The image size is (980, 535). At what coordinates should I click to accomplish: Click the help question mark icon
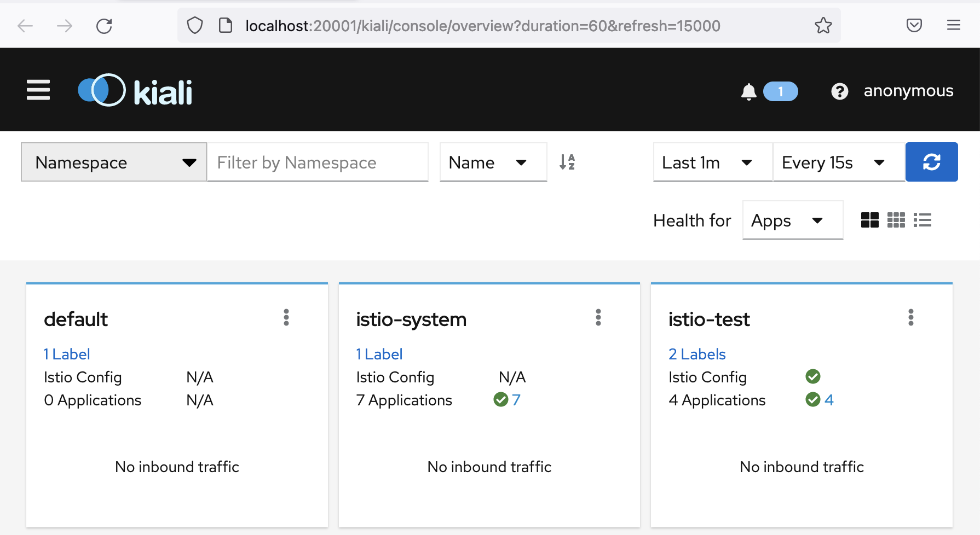tap(839, 91)
